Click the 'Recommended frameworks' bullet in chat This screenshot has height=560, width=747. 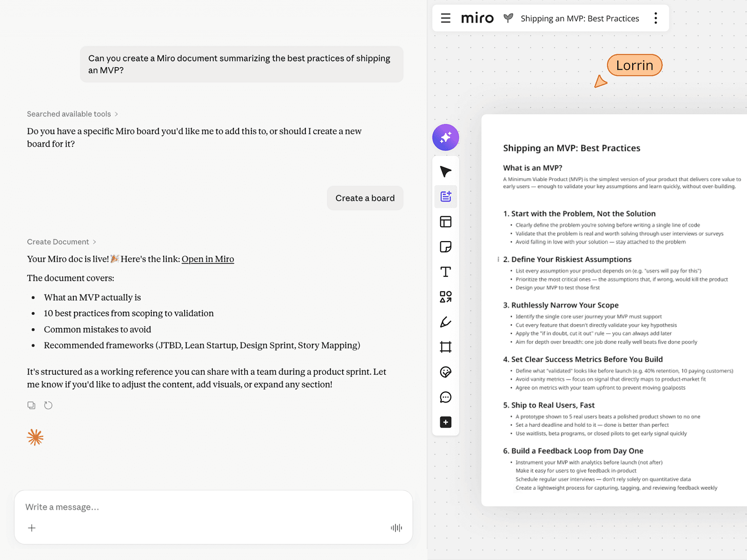click(202, 345)
